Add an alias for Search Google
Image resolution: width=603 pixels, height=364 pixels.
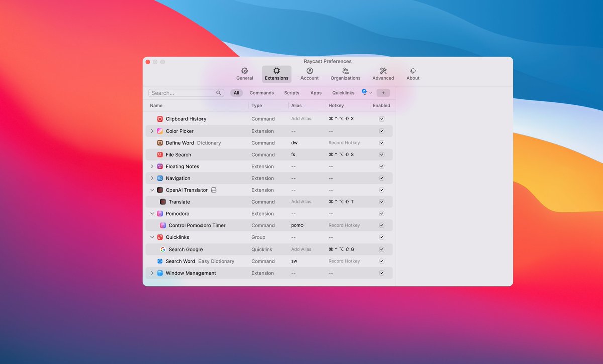[301, 249]
